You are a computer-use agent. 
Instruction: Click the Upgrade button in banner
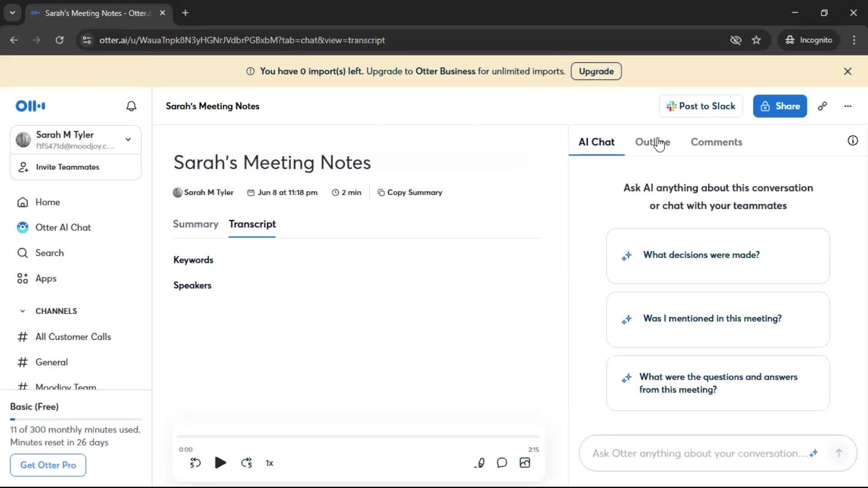point(596,71)
